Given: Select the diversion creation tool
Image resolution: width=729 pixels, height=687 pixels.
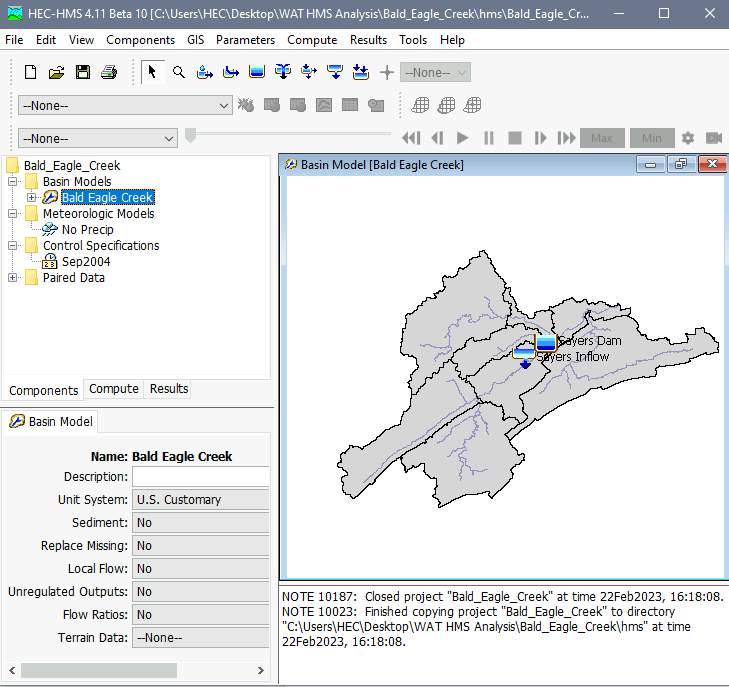Looking at the screenshot, I should (309, 73).
